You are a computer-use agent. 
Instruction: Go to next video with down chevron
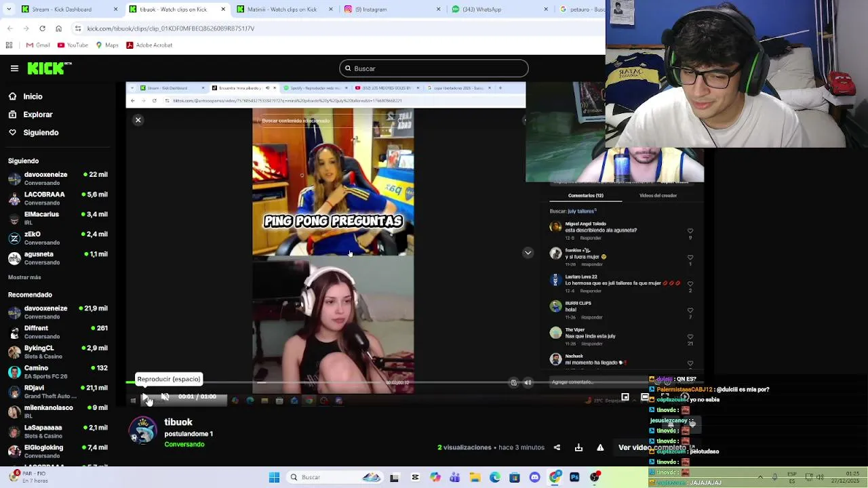(x=528, y=253)
